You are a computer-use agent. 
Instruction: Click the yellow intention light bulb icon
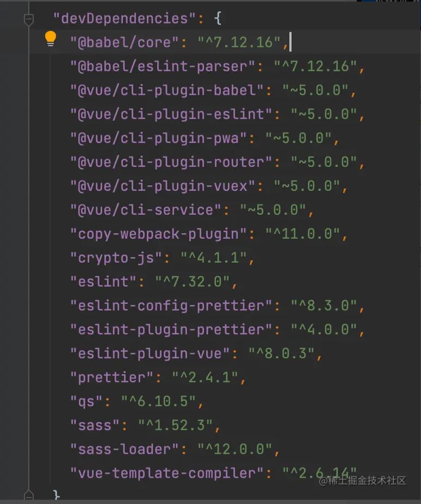tap(50, 38)
